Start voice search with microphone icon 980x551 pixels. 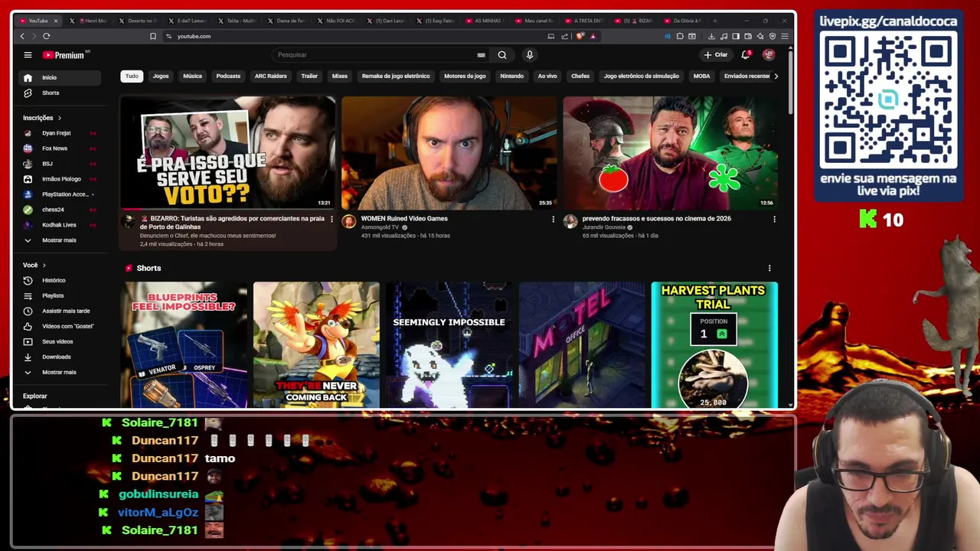pyautogui.click(x=529, y=55)
